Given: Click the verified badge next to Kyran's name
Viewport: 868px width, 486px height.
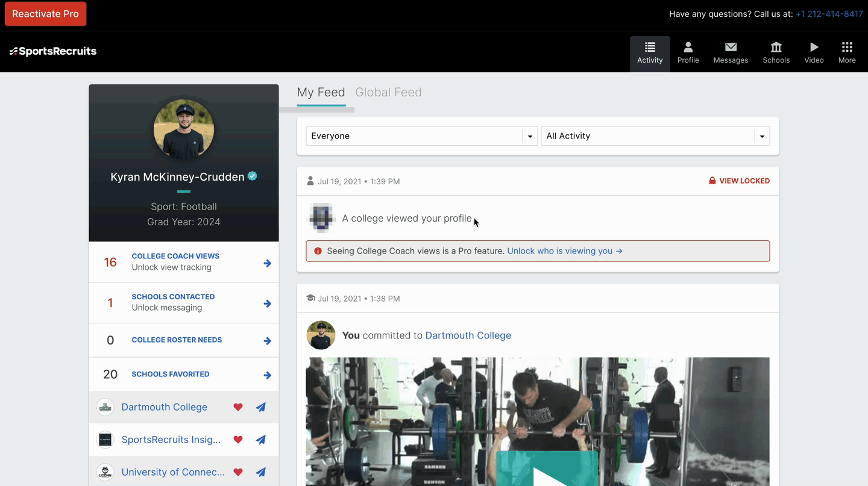Looking at the screenshot, I should [253, 176].
